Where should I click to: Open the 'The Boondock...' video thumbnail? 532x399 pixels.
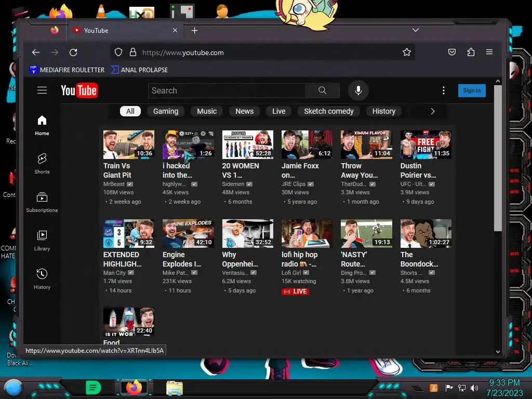tap(426, 233)
